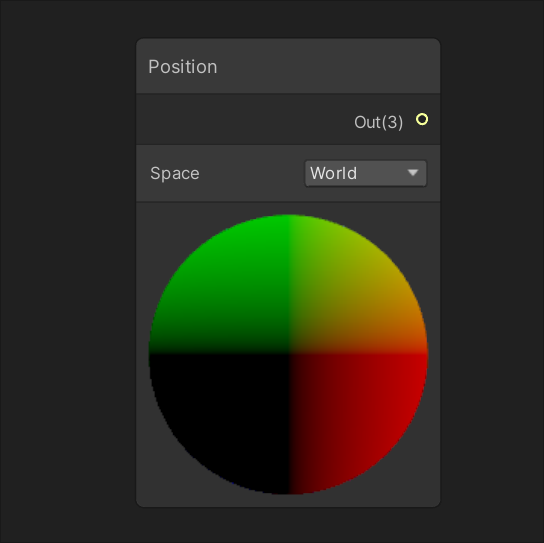
Task: Click the Space property label
Action: click(x=175, y=173)
